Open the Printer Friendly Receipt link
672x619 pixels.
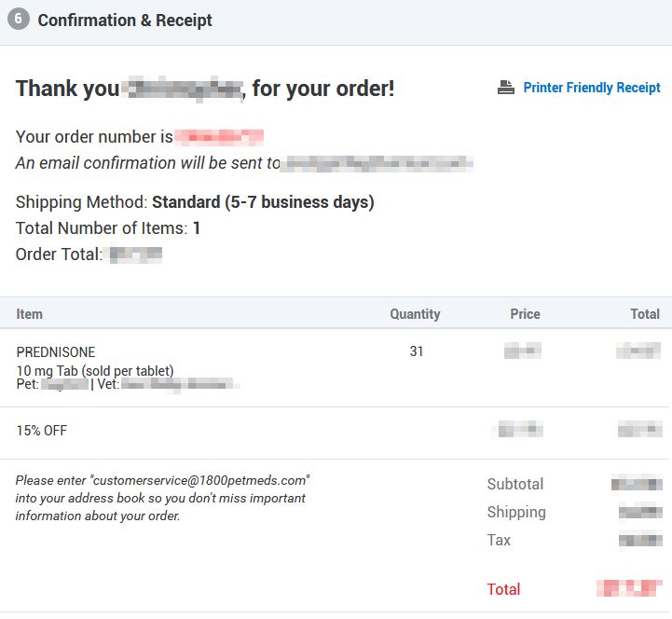point(592,88)
